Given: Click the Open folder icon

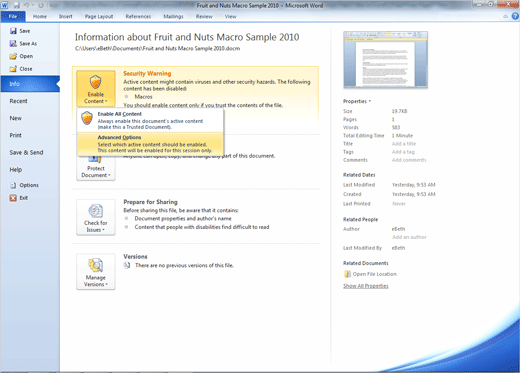Looking at the screenshot, I should 13,56.
